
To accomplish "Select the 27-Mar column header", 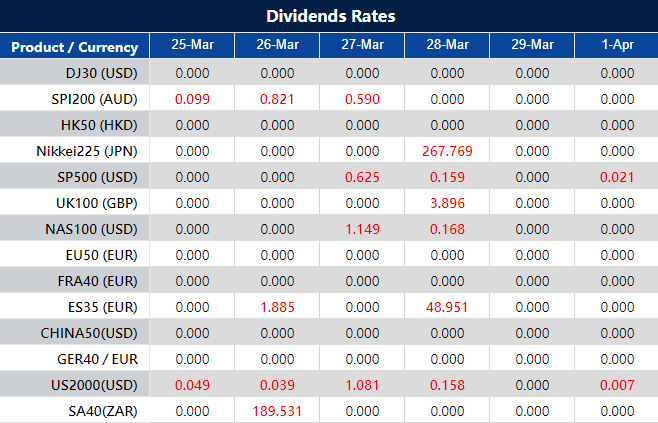I will coord(362,46).
